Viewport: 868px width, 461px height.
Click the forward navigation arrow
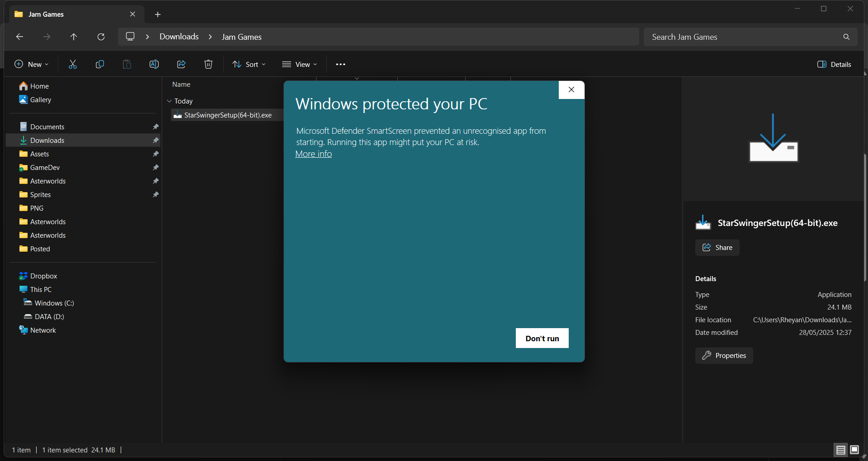coord(47,37)
